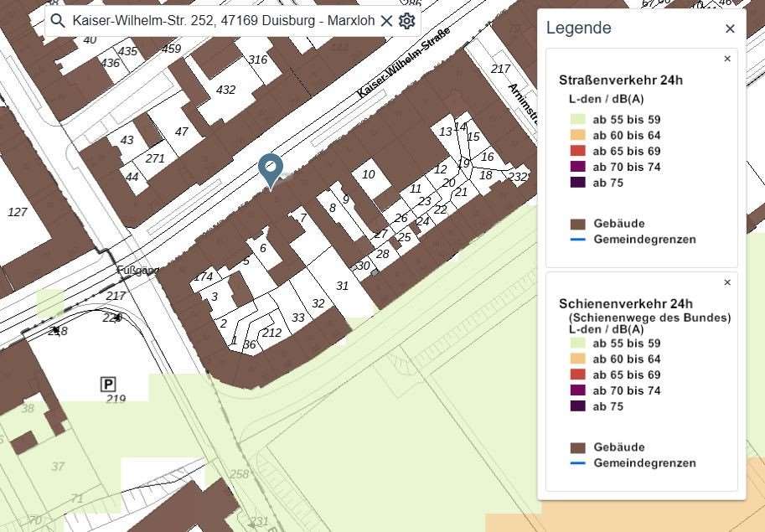Click the search magnifier icon
Screen dimensions: 765x532
(x=58, y=21)
